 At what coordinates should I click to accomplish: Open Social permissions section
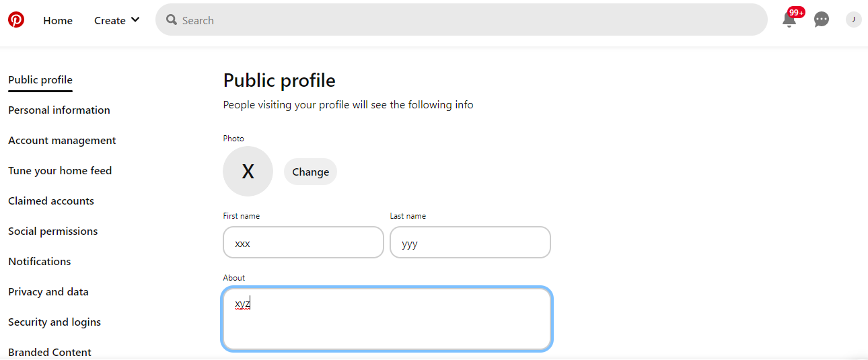[x=53, y=231]
